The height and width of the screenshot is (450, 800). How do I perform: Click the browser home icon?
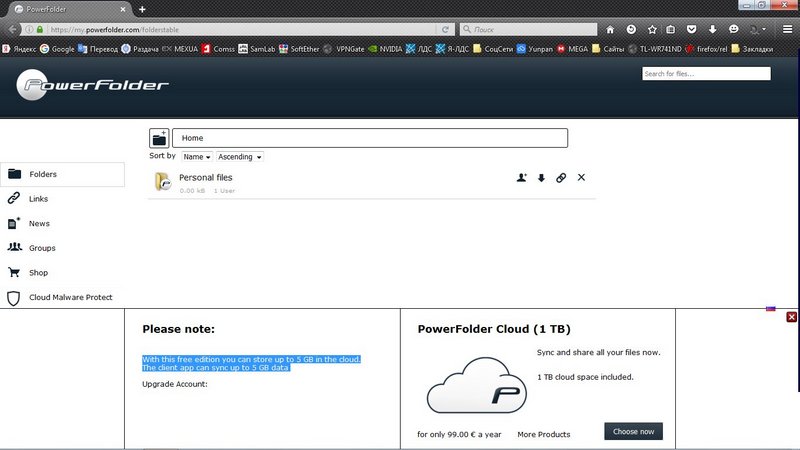click(x=610, y=30)
